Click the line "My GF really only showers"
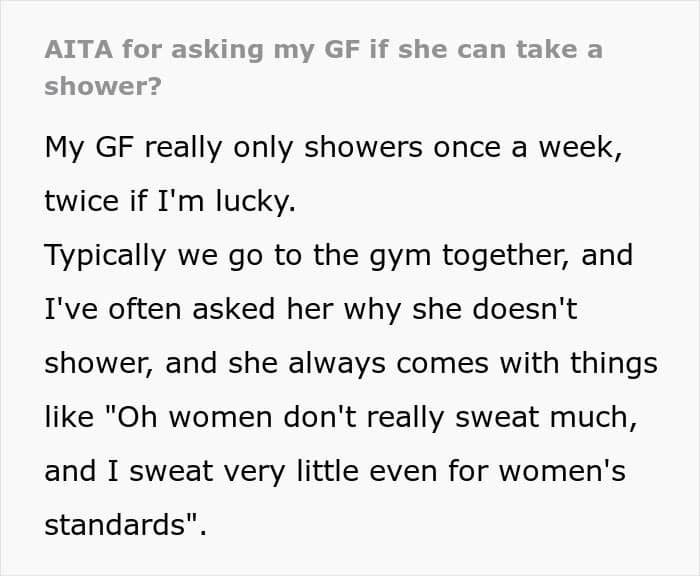This screenshot has height=576, width=700. pyautogui.click(x=233, y=148)
